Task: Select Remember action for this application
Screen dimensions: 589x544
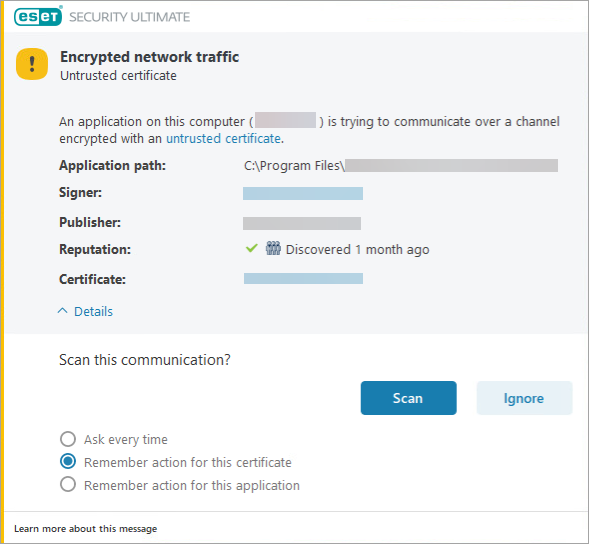Action: 68,485
